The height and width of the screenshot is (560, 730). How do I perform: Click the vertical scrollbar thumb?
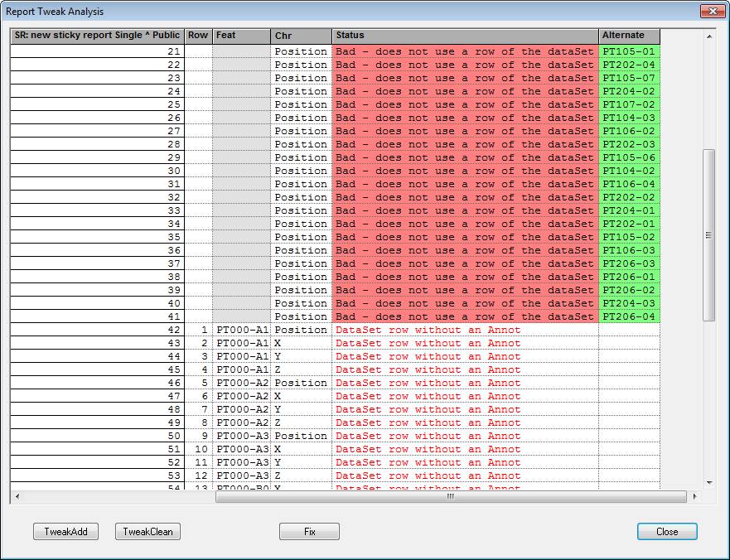(708, 235)
